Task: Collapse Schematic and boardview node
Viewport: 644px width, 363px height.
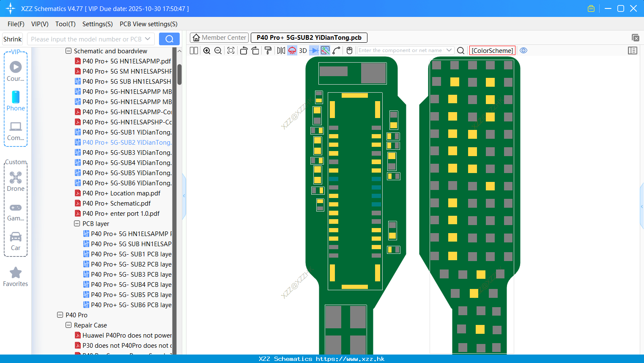Action: tap(69, 51)
